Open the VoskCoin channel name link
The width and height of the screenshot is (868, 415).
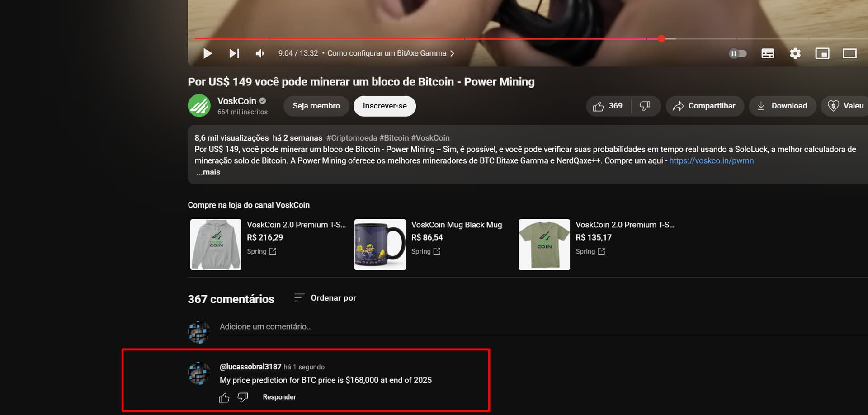coord(236,101)
